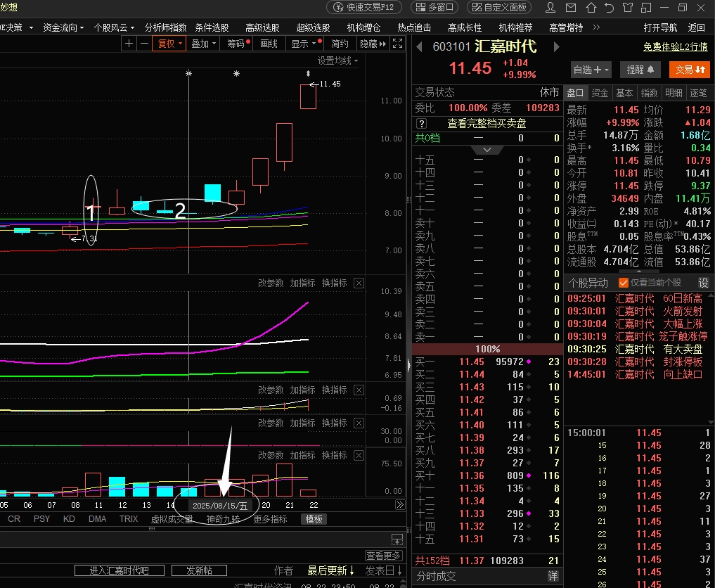The image size is (715, 588).
Task: Open the message envelope icon
Action: [x=570, y=7]
